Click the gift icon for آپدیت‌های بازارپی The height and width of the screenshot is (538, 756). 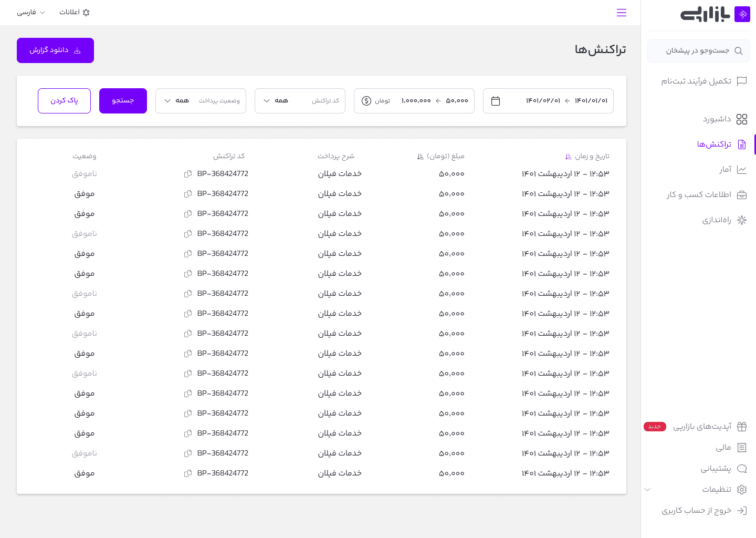(742, 427)
